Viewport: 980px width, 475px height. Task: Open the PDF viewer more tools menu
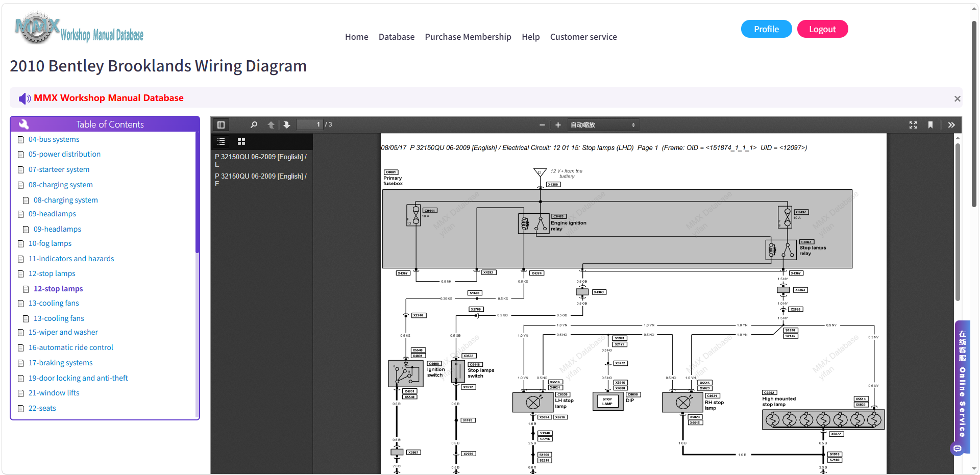[x=951, y=125]
